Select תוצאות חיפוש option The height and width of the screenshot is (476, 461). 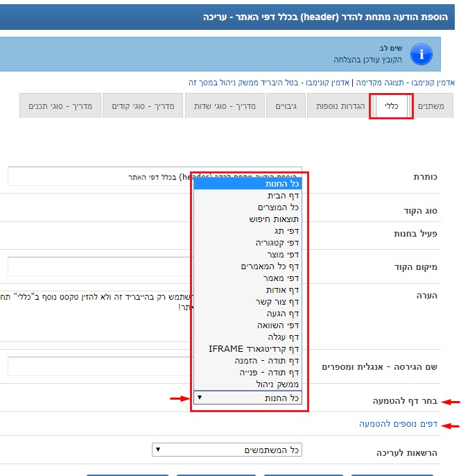click(247, 219)
